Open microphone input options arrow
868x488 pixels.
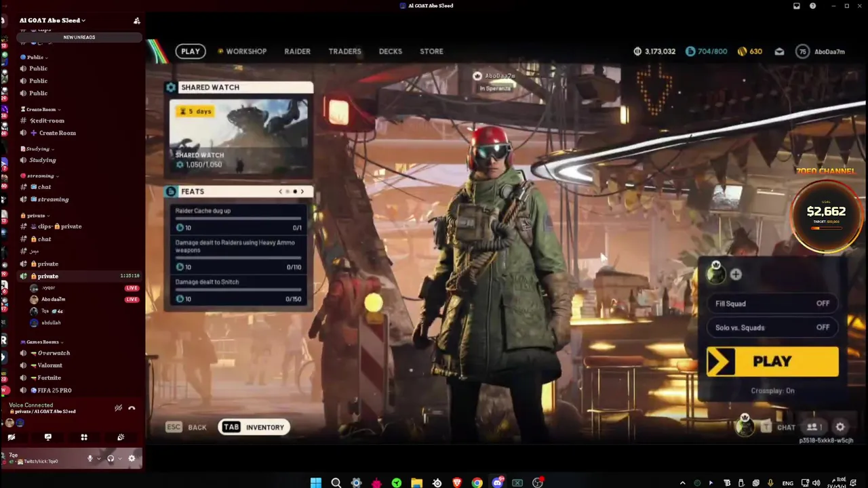pos(98,459)
